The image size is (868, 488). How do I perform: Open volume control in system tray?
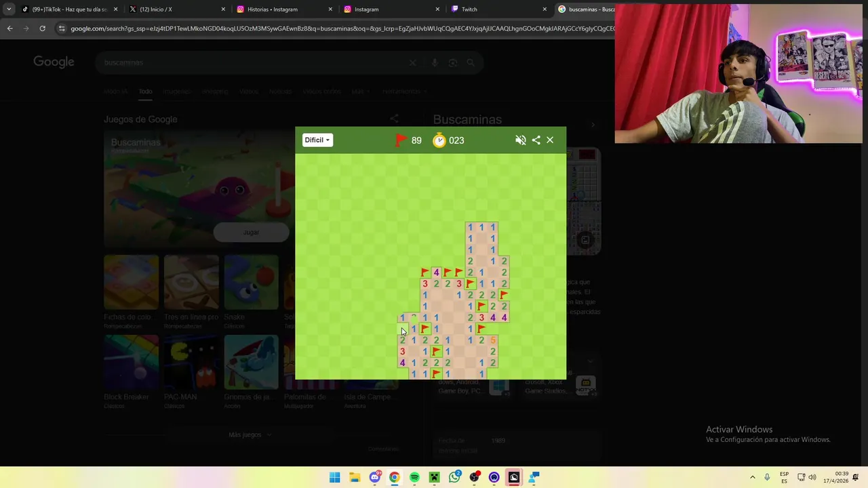click(812, 477)
